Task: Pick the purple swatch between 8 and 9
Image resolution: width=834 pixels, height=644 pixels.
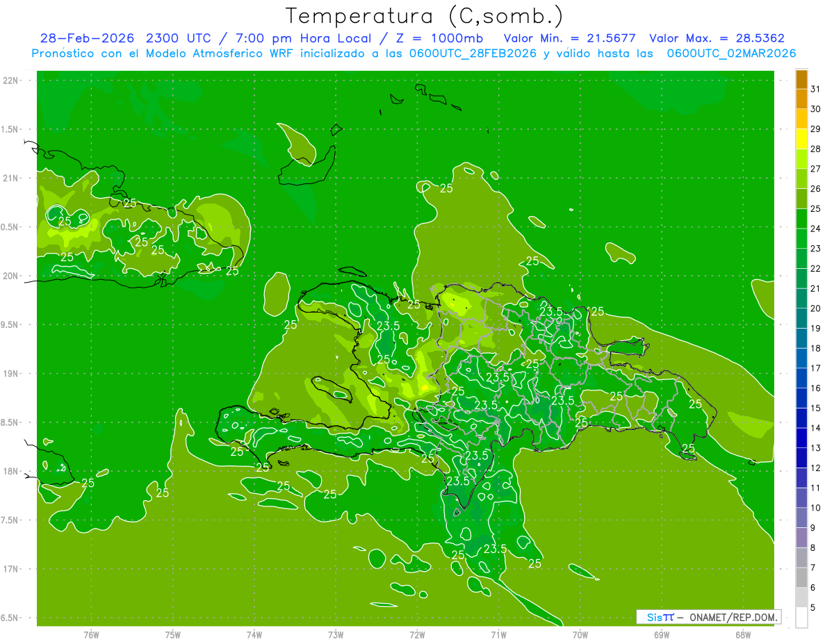Action: [x=801, y=538]
